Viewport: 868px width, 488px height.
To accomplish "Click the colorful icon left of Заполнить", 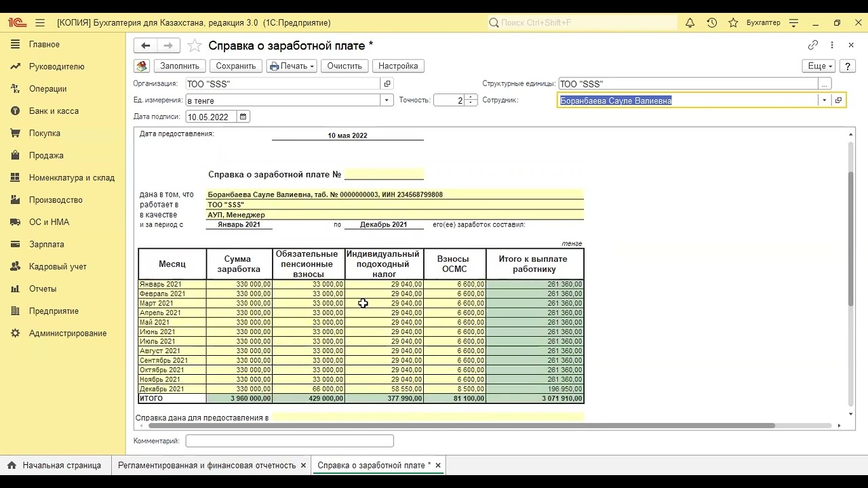I will tap(142, 66).
